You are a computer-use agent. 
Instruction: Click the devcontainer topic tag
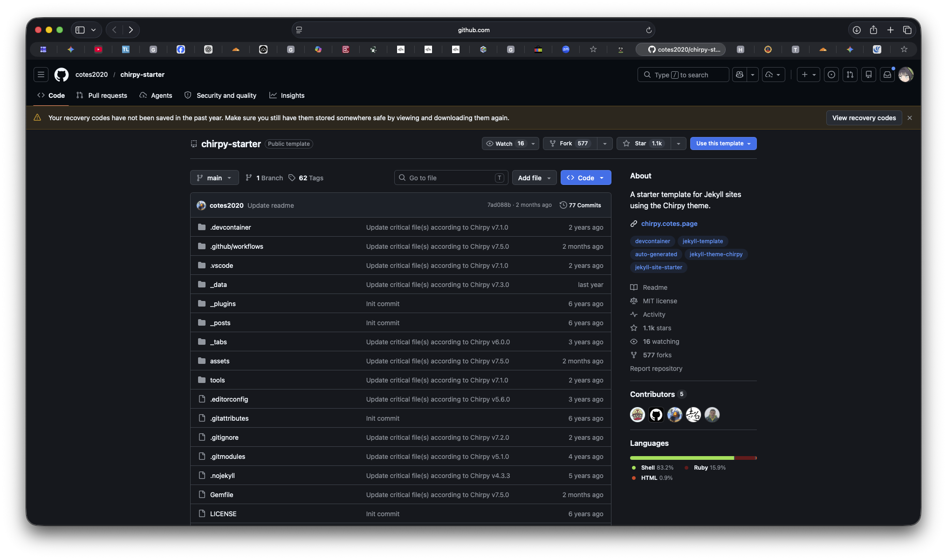point(652,241)
